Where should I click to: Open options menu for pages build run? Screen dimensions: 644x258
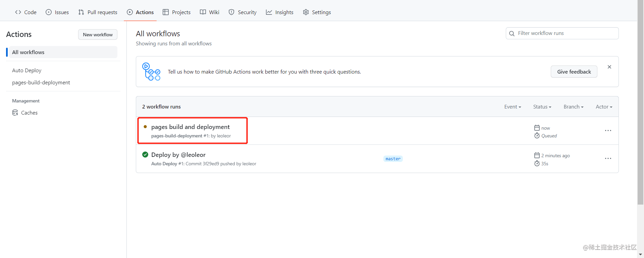click(608, 131)
